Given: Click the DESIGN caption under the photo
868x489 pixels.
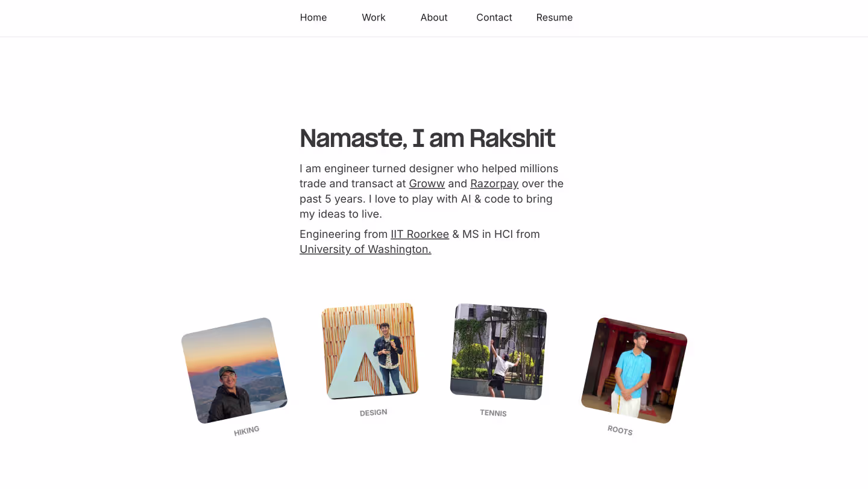Looking at the screenshot, I should (373, 413).
